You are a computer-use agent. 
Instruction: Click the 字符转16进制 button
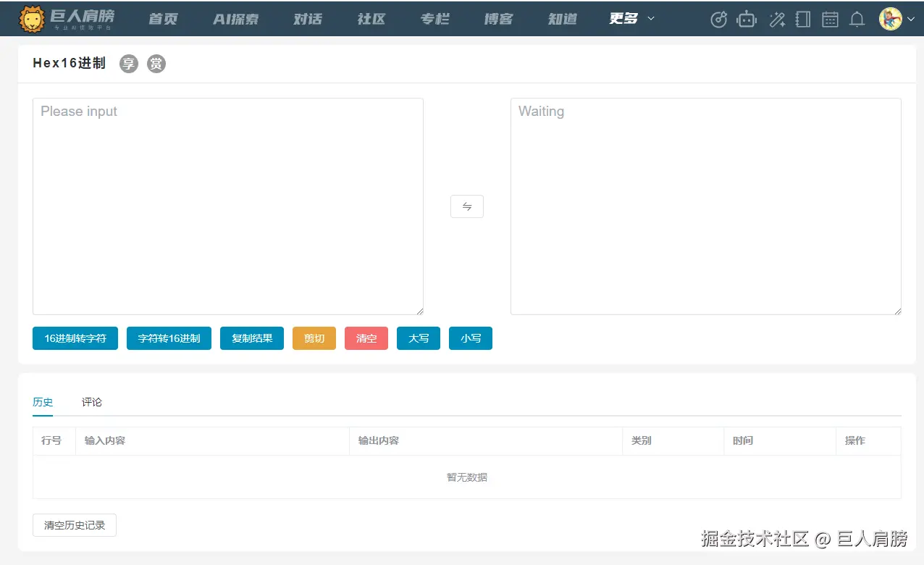169,338
